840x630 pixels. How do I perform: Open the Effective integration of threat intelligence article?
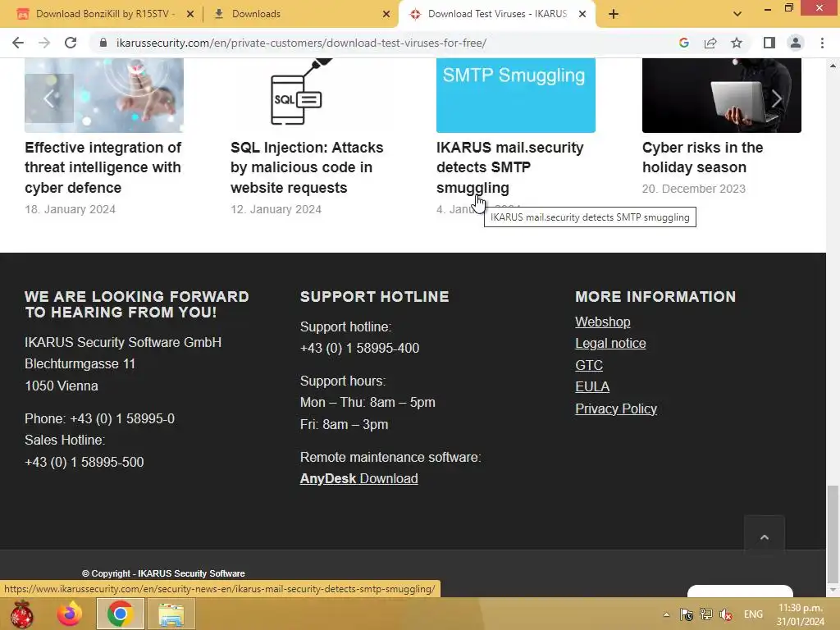(103, 167)
